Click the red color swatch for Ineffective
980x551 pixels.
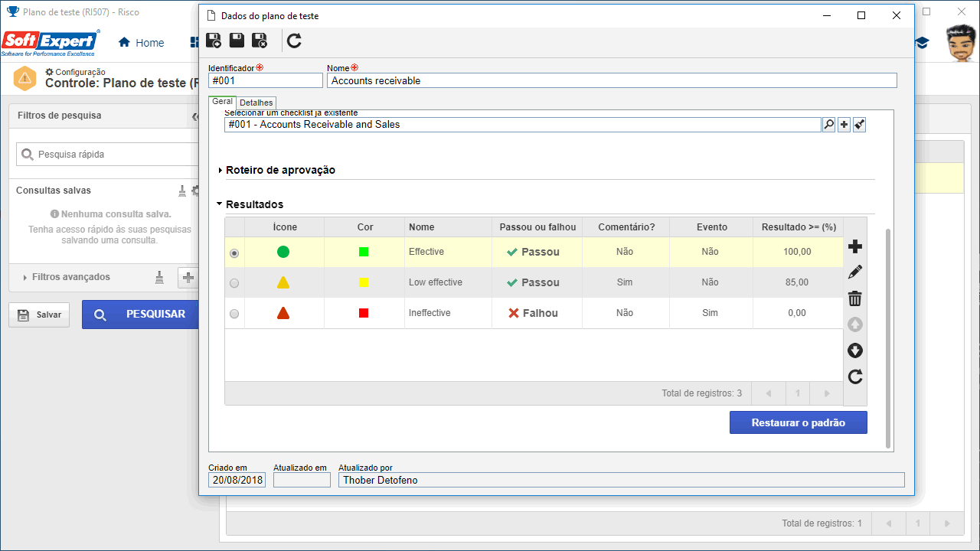click(x=364, y=313)
